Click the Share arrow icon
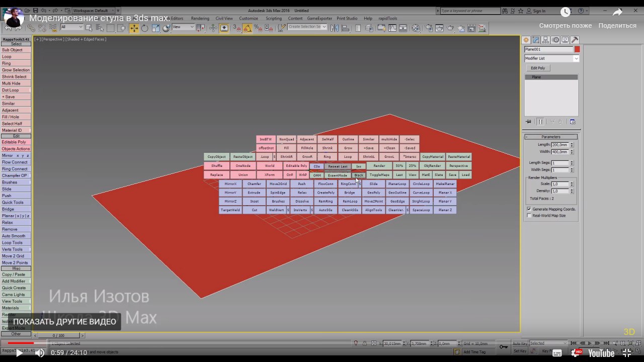 pos(617,12)
